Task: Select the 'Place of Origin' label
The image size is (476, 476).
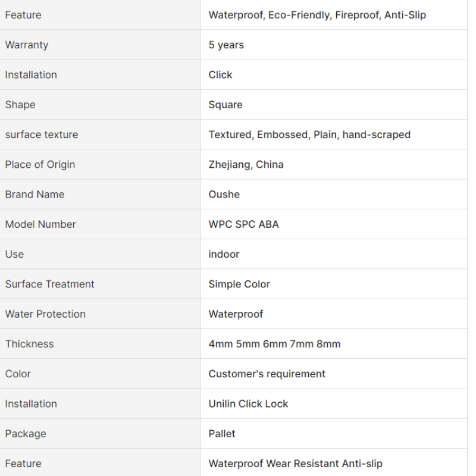Action: click(40, 165)
